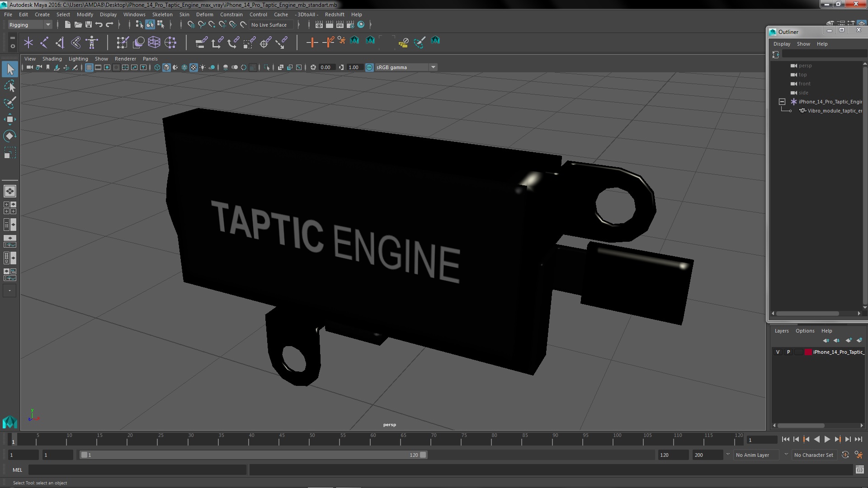
Task: Go to end of playback range
Action: point(858,439)
